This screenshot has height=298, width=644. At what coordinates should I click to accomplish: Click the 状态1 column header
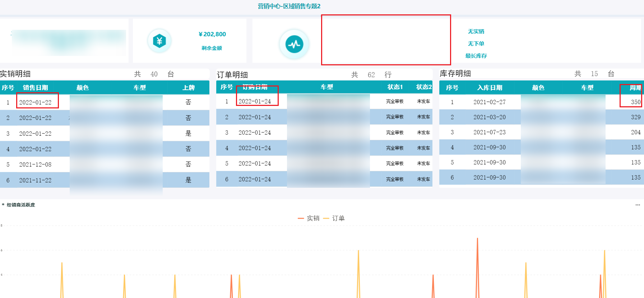click(395, 87)
